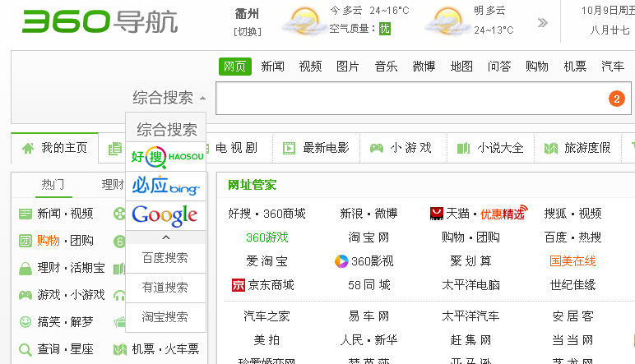The image size is (635, 364).
Task: Select the 视频 search tab
Action: click(x=310, y=67)
